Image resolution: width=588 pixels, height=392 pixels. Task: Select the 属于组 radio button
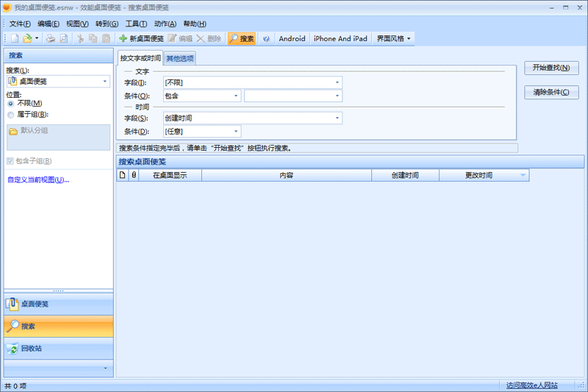point(11,115)
